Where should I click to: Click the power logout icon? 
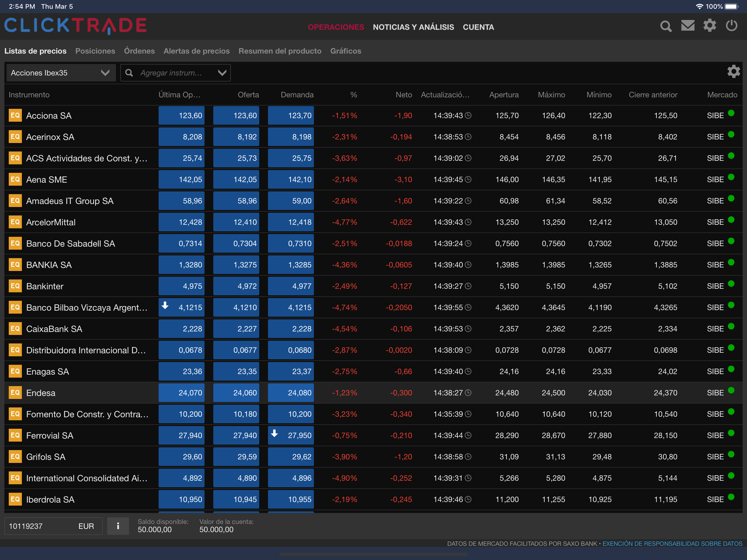pos(731,26)
